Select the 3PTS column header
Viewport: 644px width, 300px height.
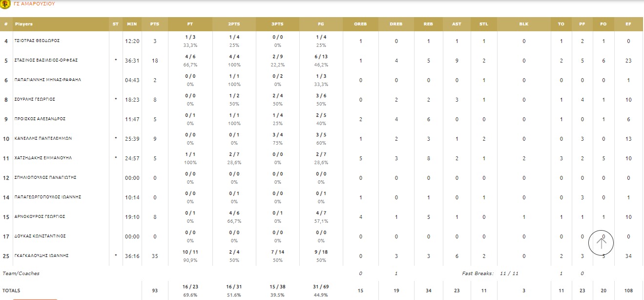coord(277,24)
